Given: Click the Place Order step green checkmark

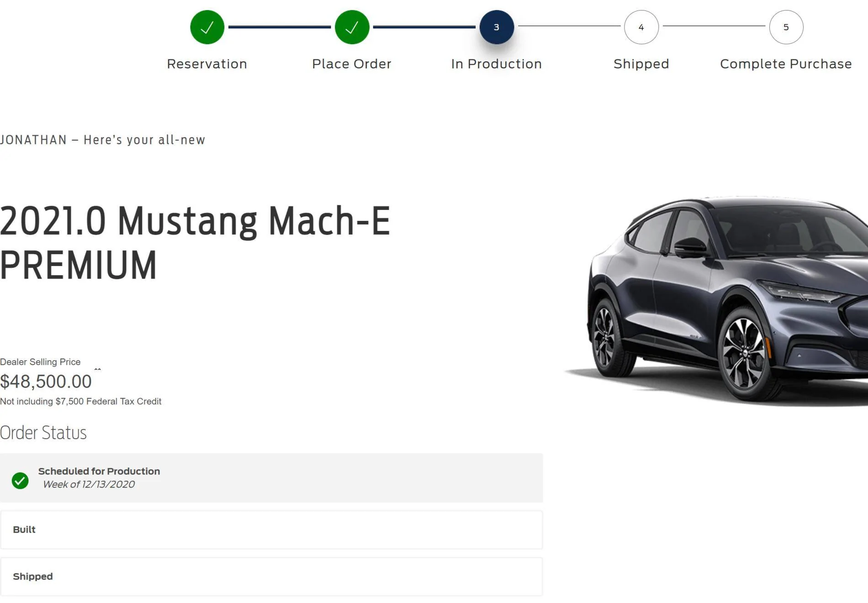Looking at the screenshot, I should tap(352, 27).
